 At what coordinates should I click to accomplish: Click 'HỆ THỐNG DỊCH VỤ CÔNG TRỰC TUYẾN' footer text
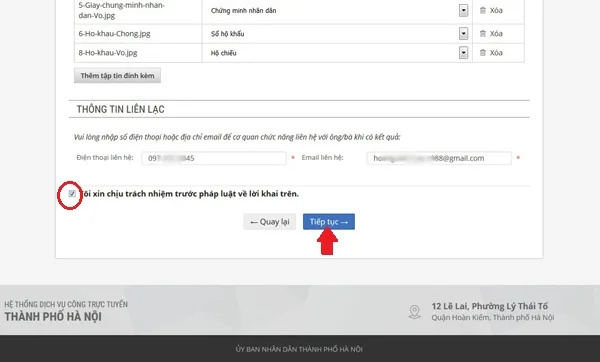(66, 305)
